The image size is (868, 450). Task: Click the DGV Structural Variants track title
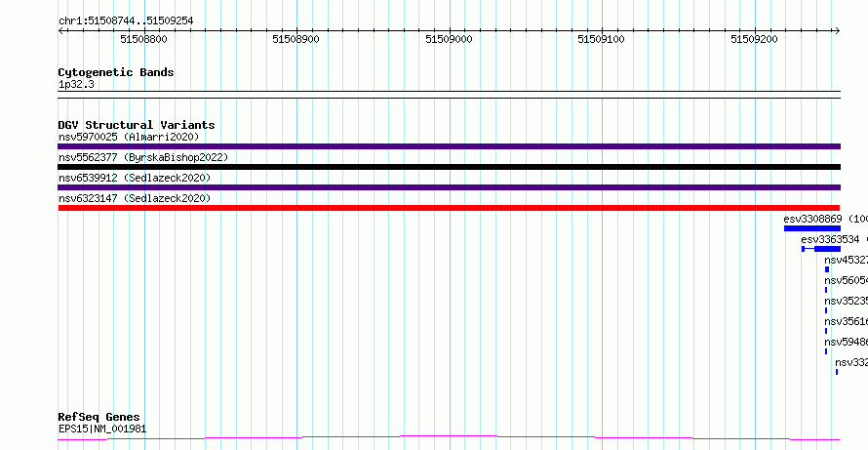(137, 125)
